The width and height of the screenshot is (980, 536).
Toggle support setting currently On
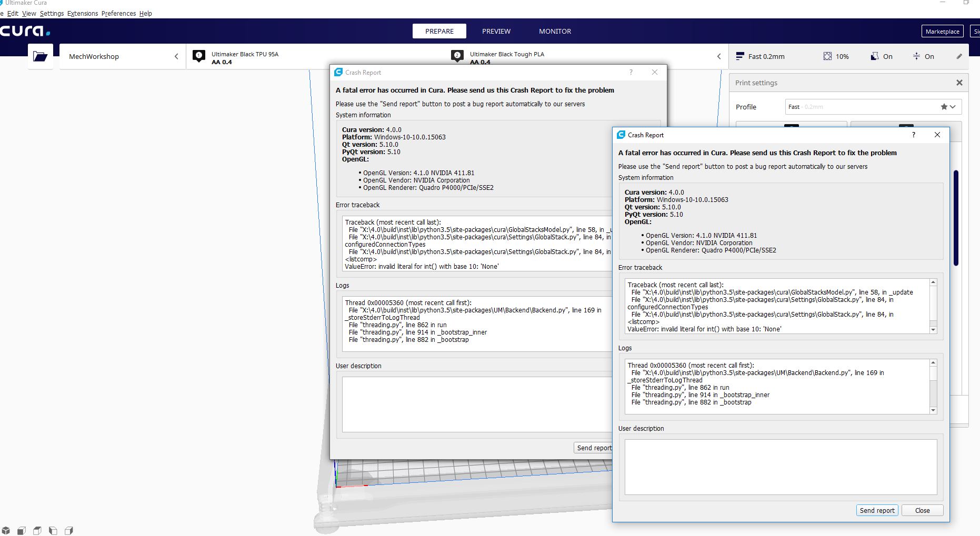click(x=875, y=56)
